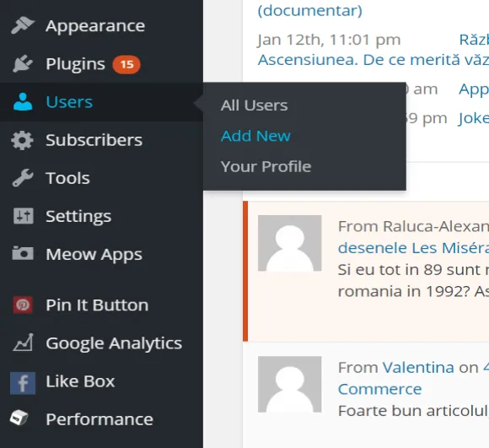Viewport: 489px width, 448px height.
Task: Select the Users menu label
Action: tap(69, 102)
